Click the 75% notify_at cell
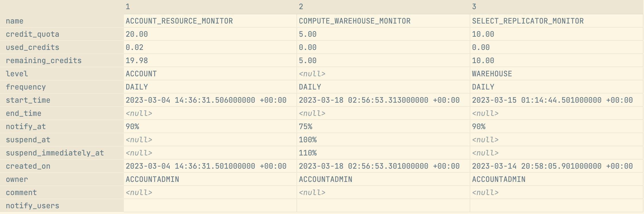Viewport: 644px width, 214px height. click(x=383, y=127)
